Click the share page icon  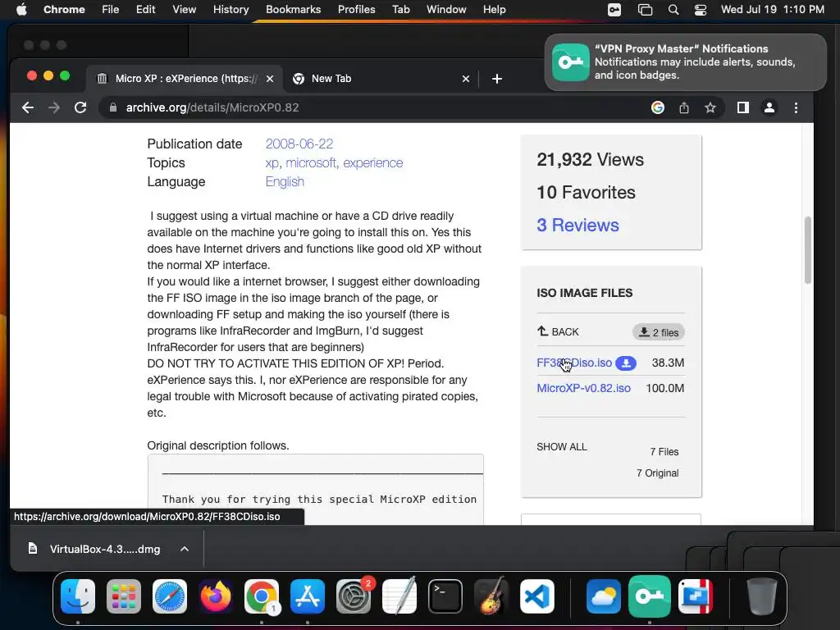684,107
